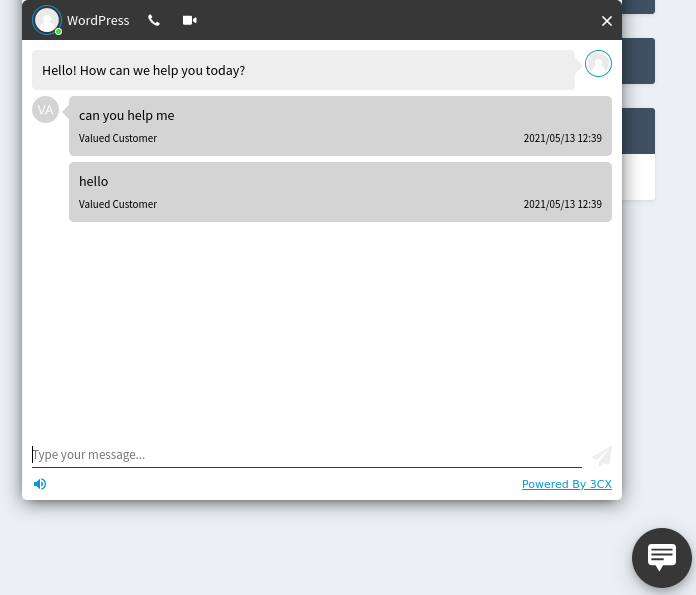Click "Valued Customer" under "can you help me"
Viewport: 696px width, 595px height.
click(x=118, y=138)
